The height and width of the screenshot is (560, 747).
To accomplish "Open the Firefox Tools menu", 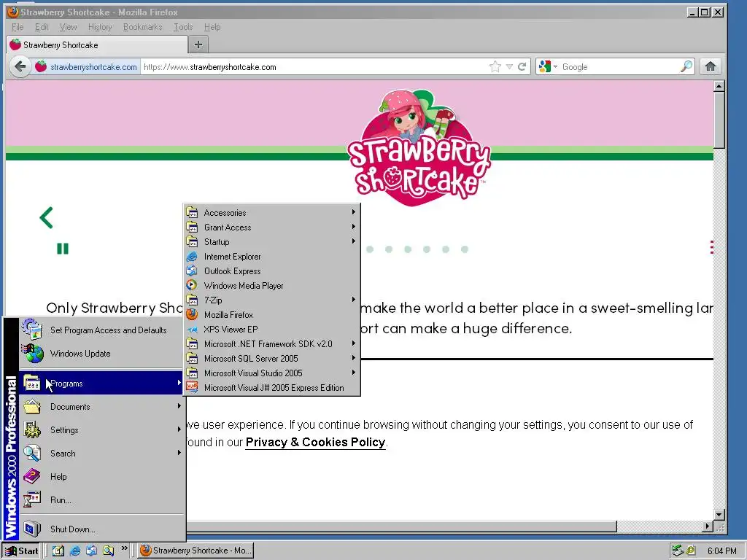I will pos(183,27).
